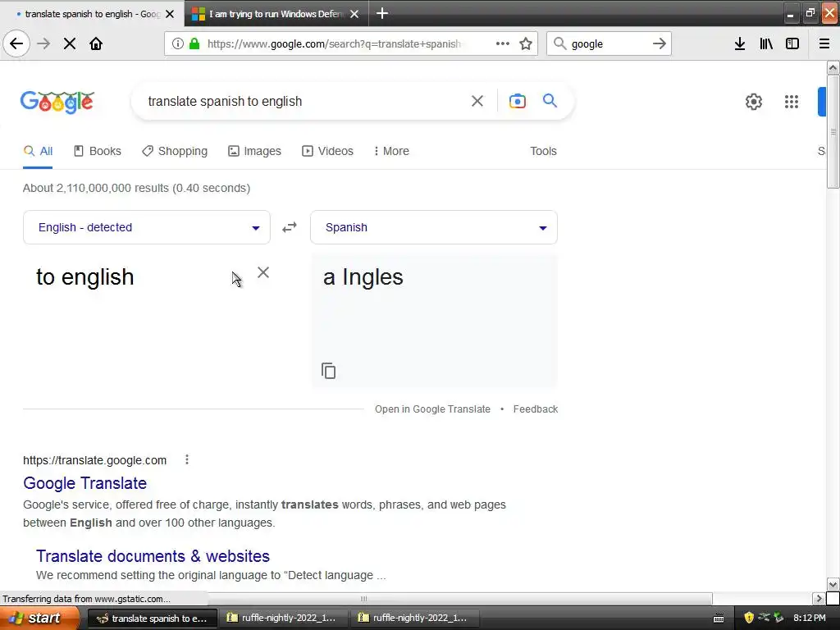Submit browser search with the right arrow
This screenshot has height=630, width=840.
tap(659, 43)
